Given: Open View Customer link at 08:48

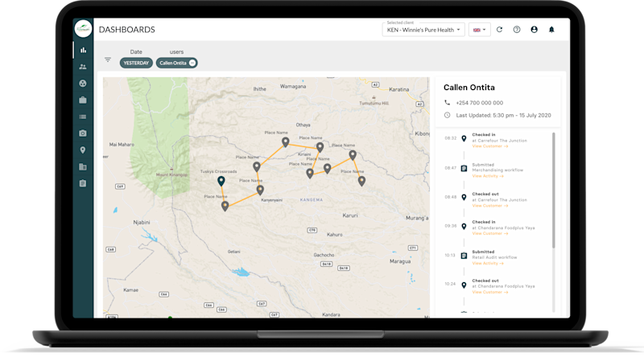Looking at the screenshot, I should (489, 206).
